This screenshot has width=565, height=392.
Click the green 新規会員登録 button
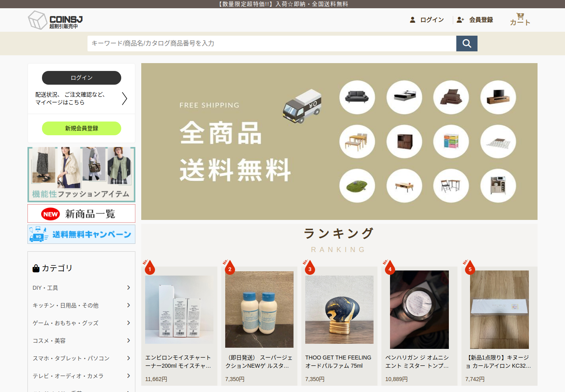pyautogui.click(x=82, y=128)
